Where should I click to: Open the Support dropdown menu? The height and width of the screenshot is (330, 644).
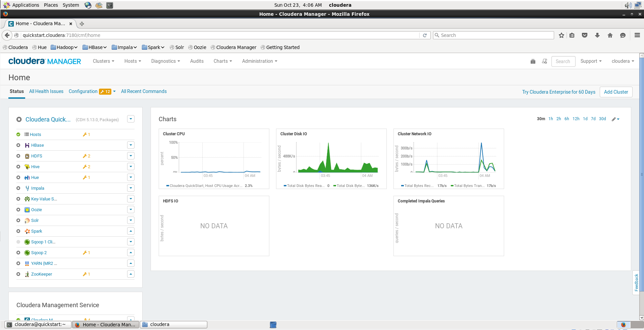591,61
